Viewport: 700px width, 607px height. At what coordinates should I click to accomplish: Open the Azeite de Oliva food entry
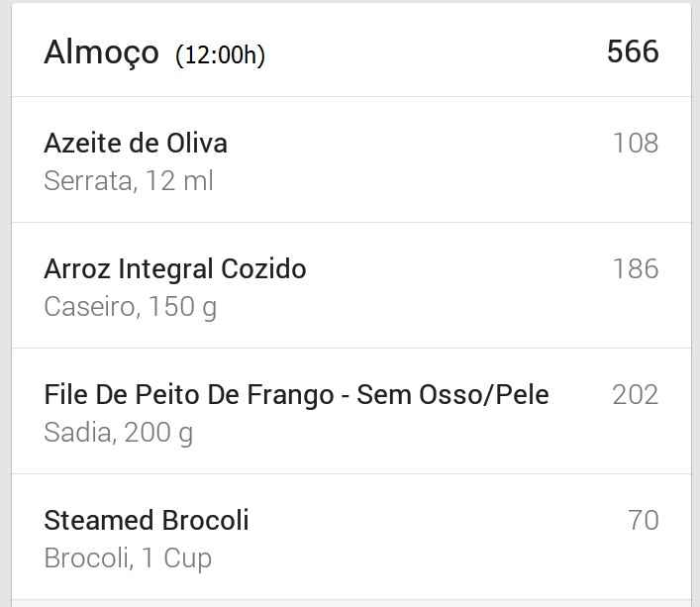136,144
